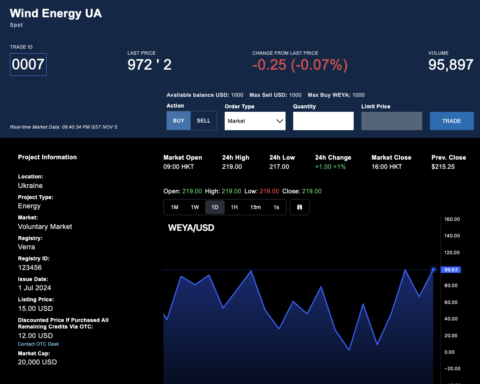Click the Limit Price input field
Screen dimensions: 480x384
(x=392, y=121)
